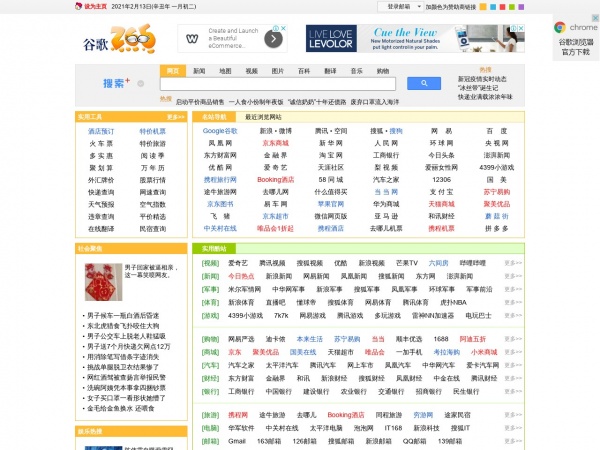Expand 更多>> on the [视频] row
Image resolution: width=600 pixels, height=450 pixels.
pos(513,263)
